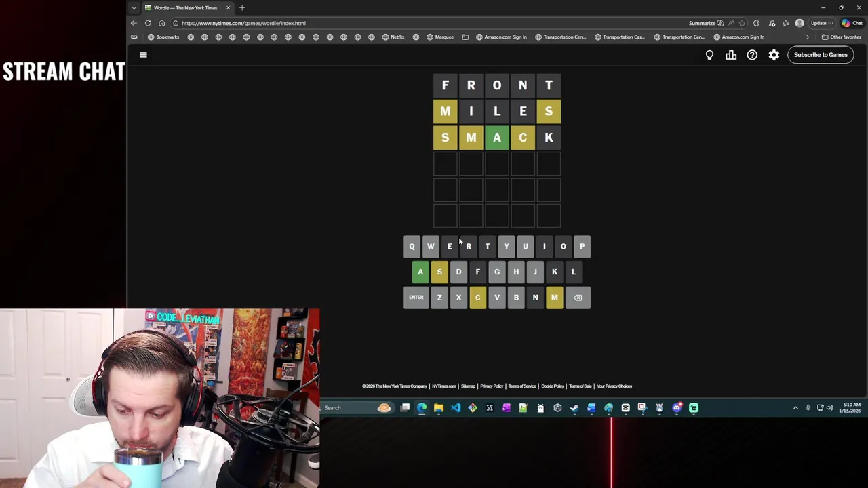Go back with browser back arrow
The width and height of the screenshot is (868, 488).
134,23
